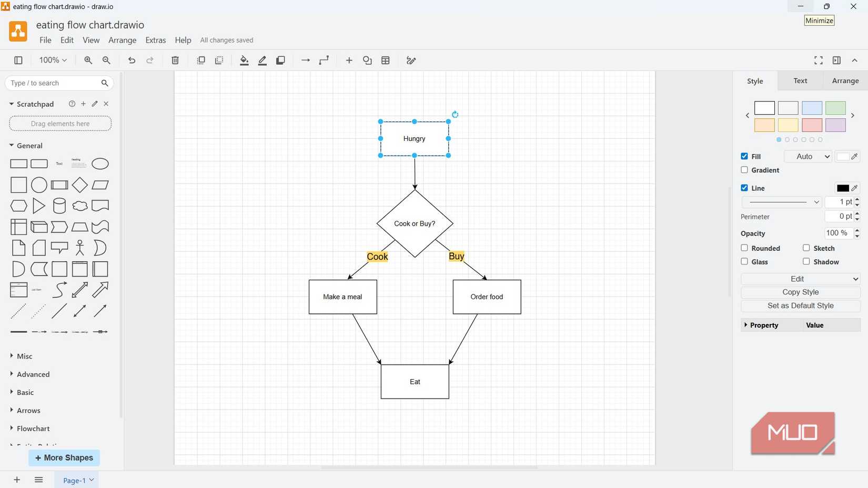Open the Extras menu

coord(155,40)
